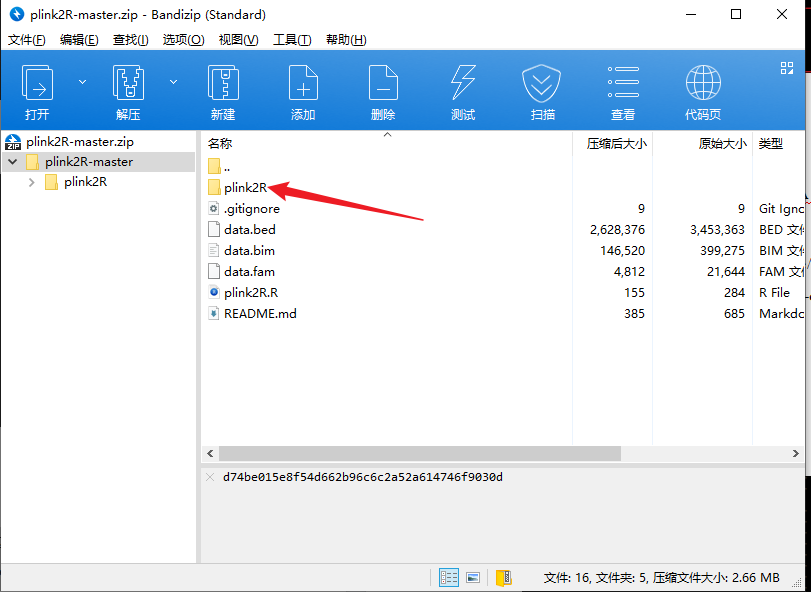Image resolution: width=811 pixels, height=592 pixels.
Task: Select the data.bim file
Action: [x=249, y=251]
